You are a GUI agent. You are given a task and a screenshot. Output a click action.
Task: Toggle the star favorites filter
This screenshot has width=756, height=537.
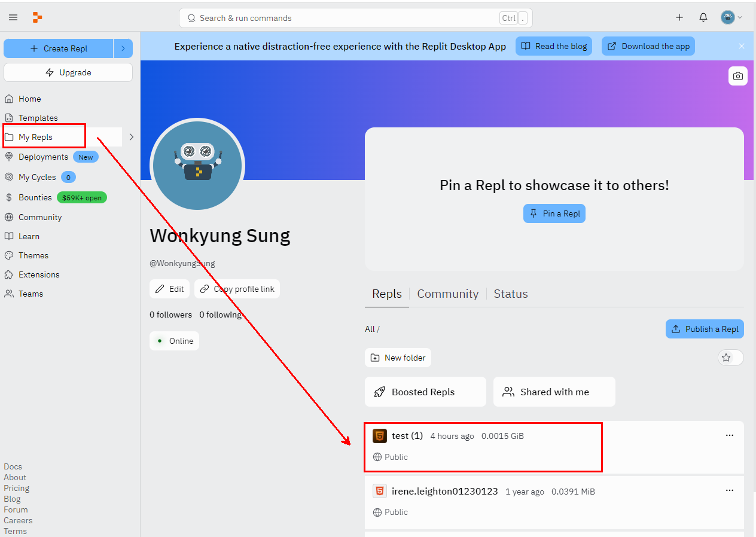click(730, 358)
